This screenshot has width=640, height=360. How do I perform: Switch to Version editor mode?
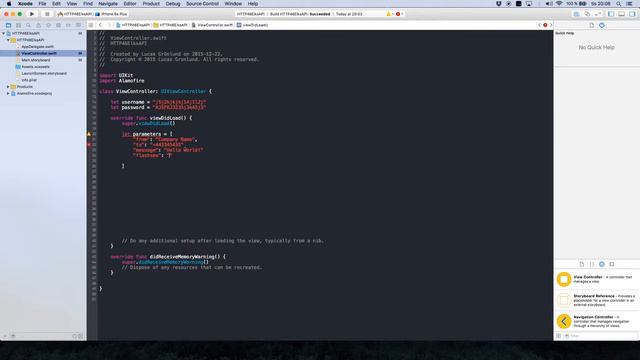(598, 14)
